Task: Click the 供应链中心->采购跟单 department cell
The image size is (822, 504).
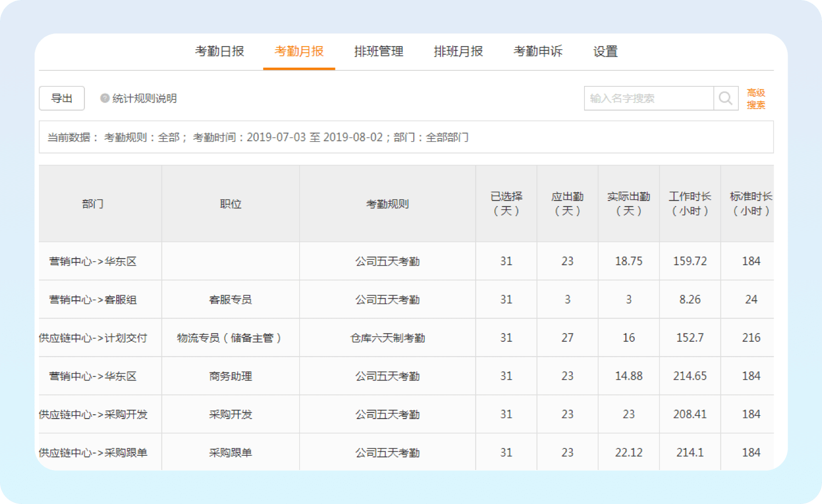Action: (94, 453)
